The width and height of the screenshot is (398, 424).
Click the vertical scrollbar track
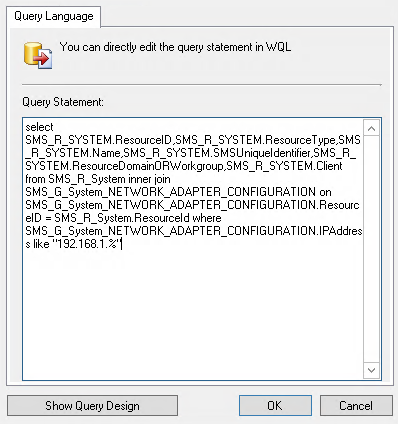371,249
